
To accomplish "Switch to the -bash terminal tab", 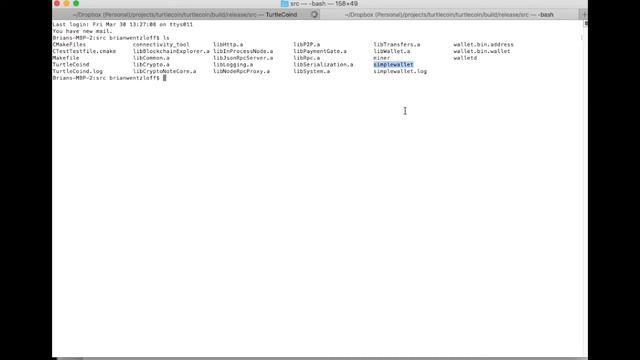I will click(449, 15).
